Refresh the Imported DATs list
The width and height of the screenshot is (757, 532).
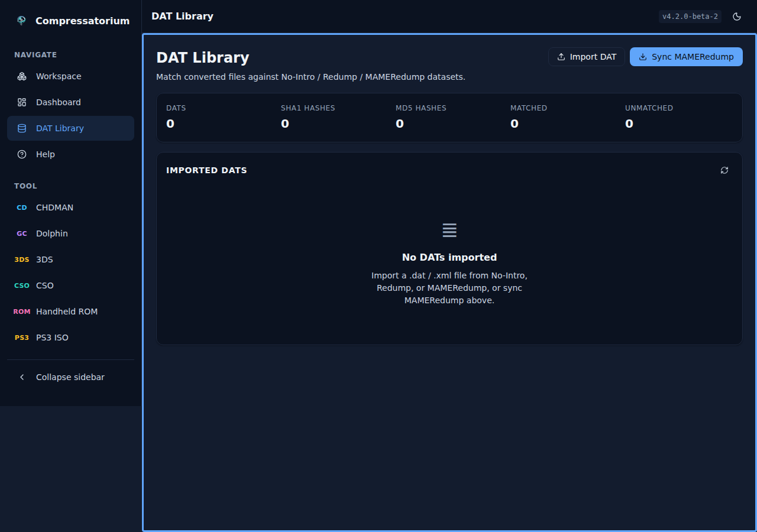pyautogui.click(x=724, y=170)
